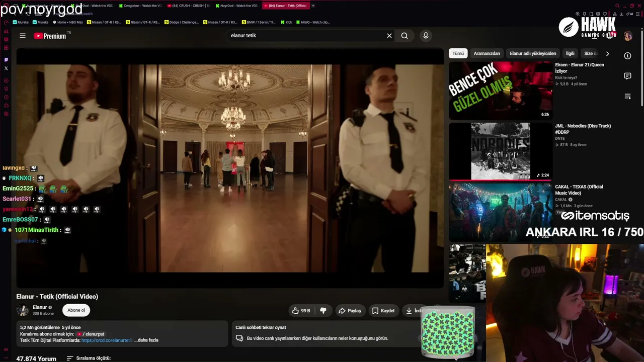644x362 pixels.
Task: Open the first 'Mureka' bookmark
Action: tap(21, 22)
